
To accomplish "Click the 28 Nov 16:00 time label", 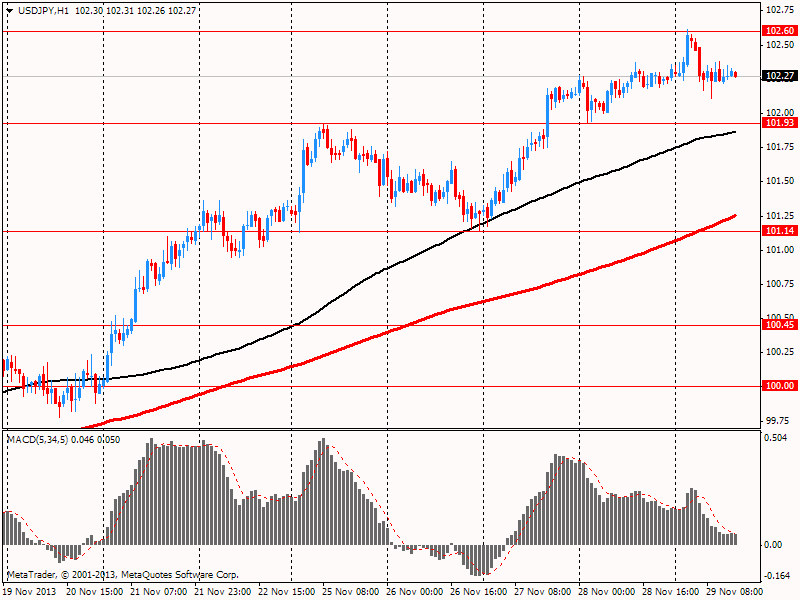I will point(670,592).
